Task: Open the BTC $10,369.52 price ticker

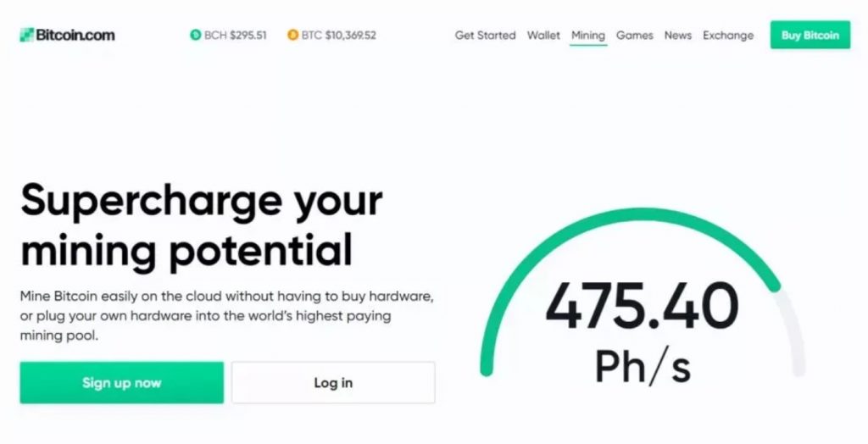Action: point(331,35)
